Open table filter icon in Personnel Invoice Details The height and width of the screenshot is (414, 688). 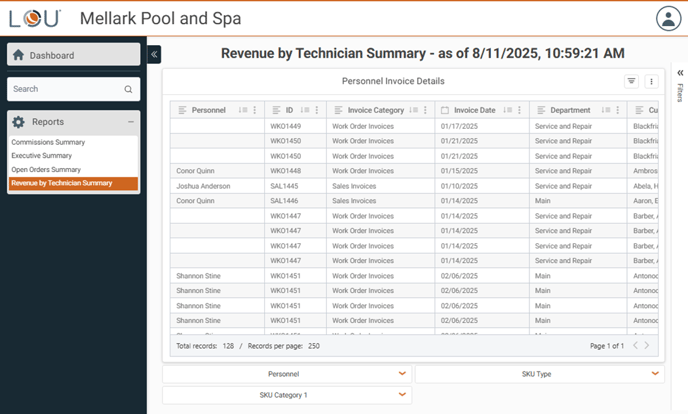(x=631, y=82)
